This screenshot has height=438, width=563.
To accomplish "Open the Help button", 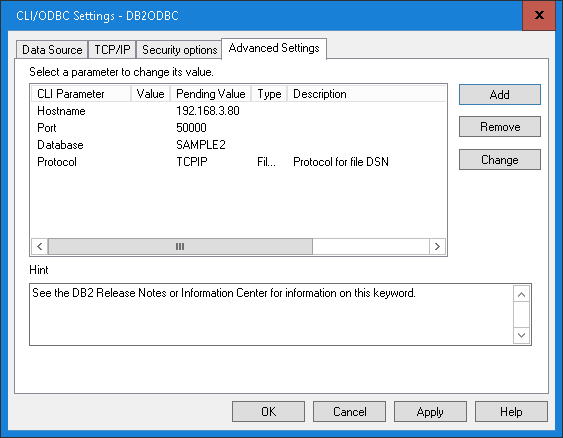I will [511, 411].
